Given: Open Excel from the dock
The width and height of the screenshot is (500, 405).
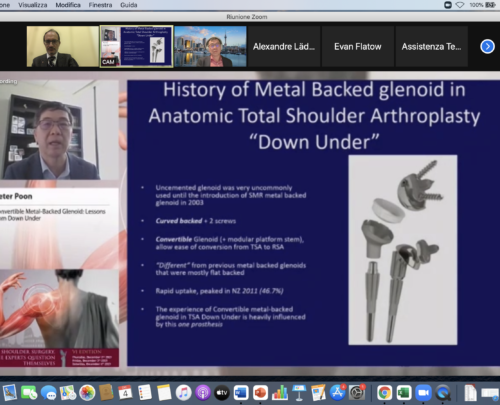Looking at the screenshot, I should click(x=404, y=393).
